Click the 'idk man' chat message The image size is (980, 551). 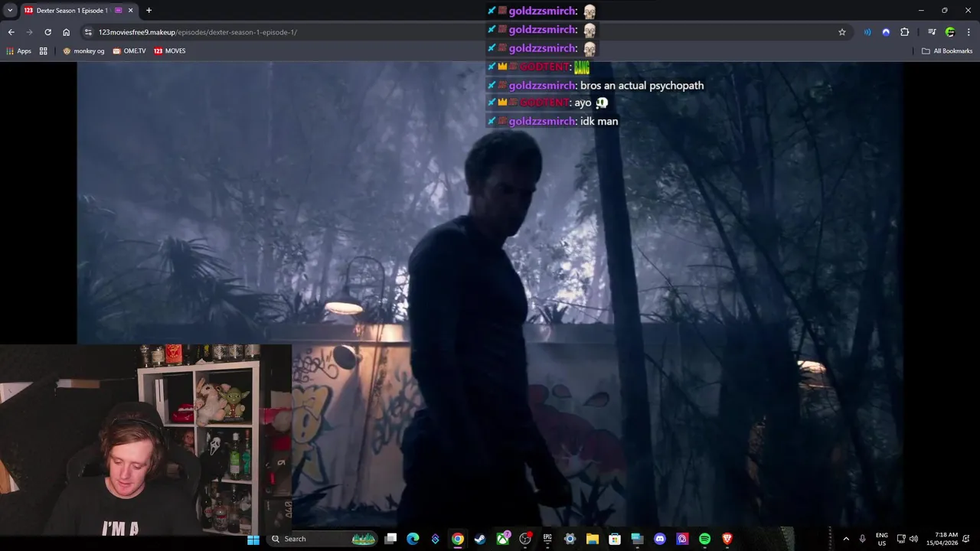pos(599,121)
